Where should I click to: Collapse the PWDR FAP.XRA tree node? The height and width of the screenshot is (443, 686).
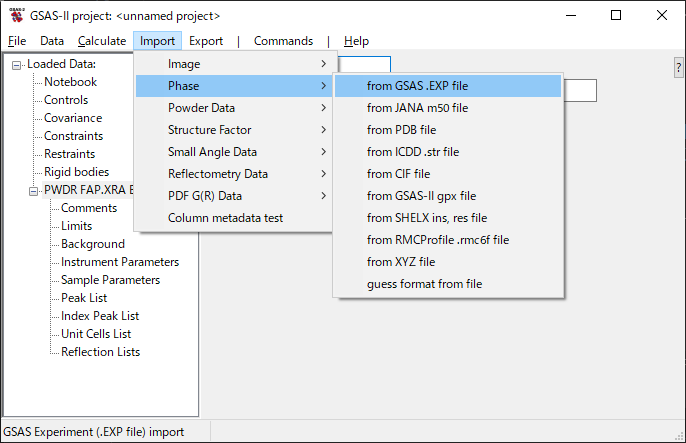point(34,191)
